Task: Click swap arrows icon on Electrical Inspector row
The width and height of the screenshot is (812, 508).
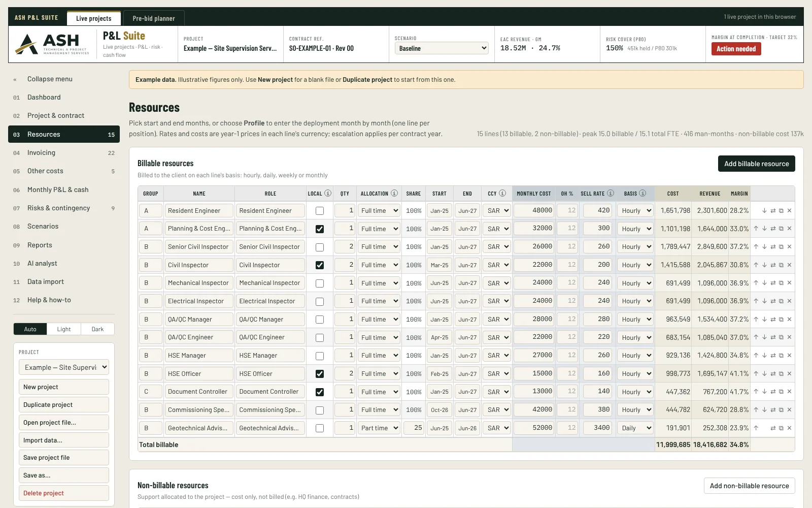Action: point(773,301)
